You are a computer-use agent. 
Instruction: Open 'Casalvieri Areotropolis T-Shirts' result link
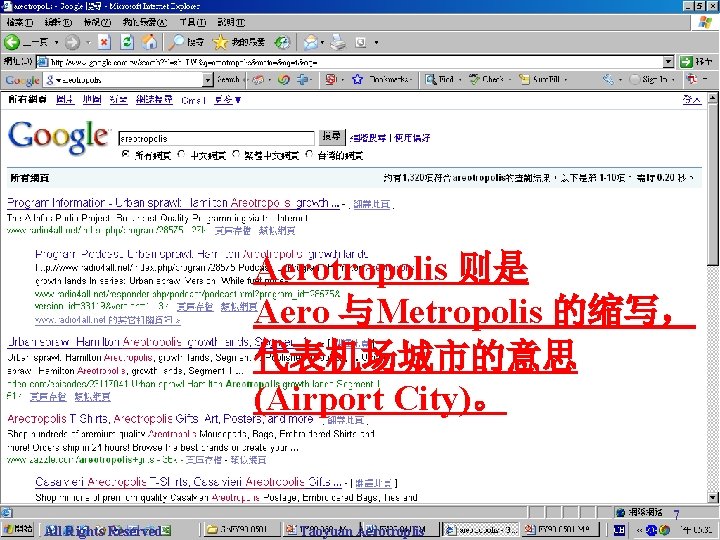click(x=188, y=482)
